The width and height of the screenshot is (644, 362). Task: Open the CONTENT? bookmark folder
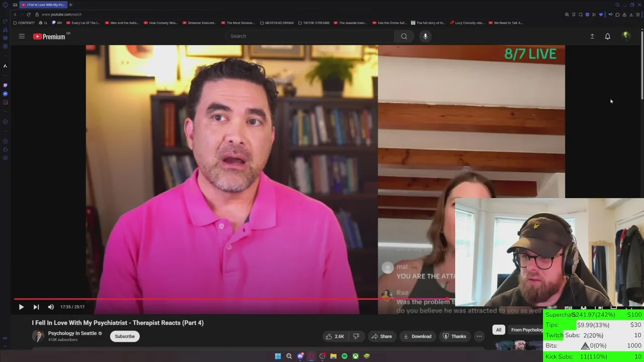24,23
